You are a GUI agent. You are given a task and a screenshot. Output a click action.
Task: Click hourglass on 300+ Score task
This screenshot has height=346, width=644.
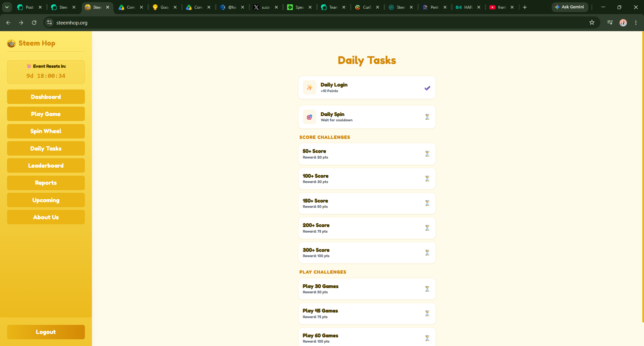tap(427, 252)
